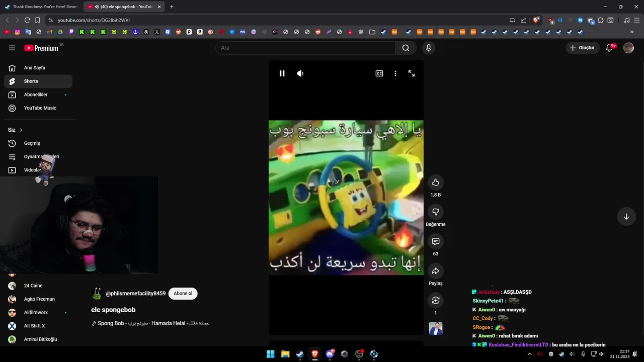Open a new browser tab

[172, 7]
